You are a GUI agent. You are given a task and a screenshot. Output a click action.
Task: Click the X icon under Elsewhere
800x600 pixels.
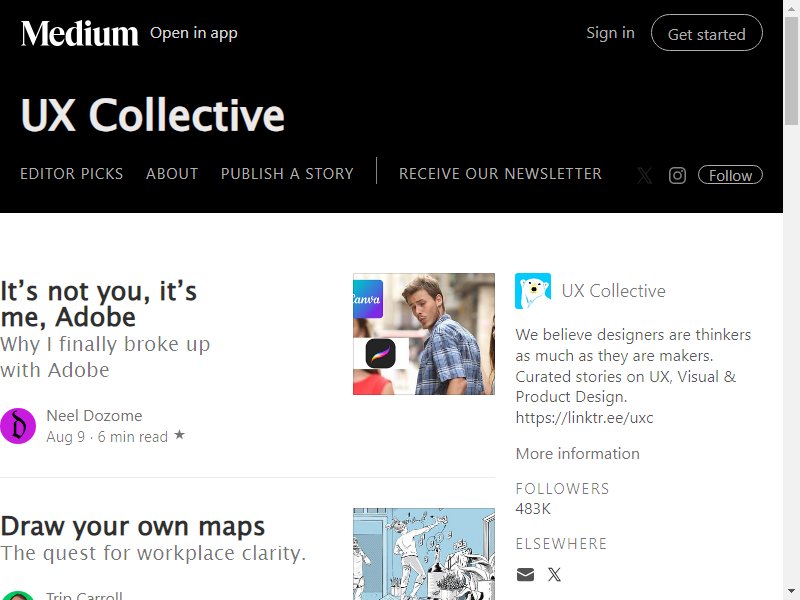554,574
